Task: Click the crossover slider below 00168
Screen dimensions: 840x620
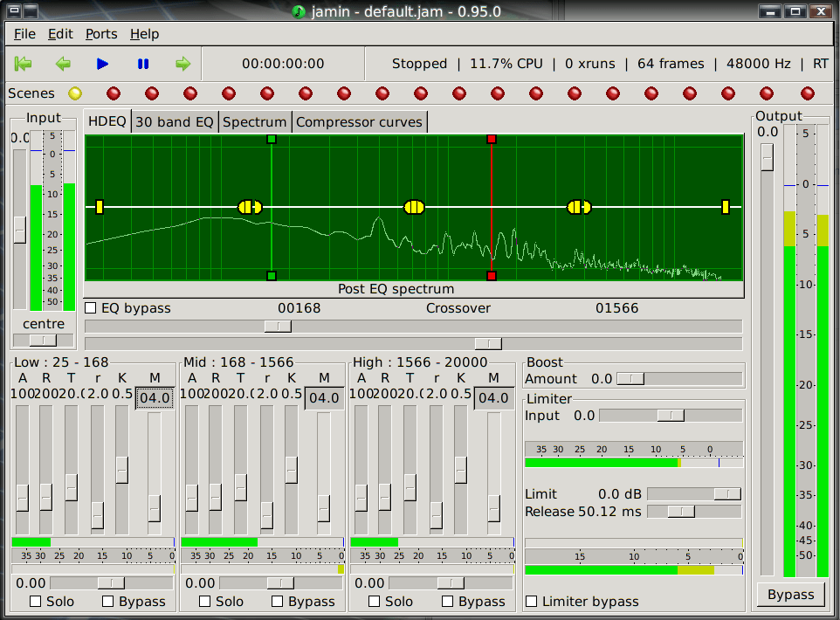Action: coord(278,325)
